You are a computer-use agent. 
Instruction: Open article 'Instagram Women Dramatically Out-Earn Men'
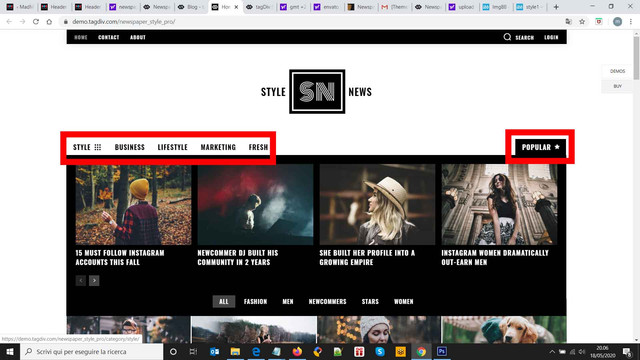[495, 258]
